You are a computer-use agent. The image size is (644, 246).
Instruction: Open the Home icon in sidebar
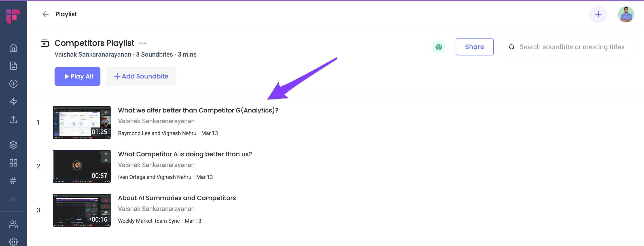[13, 48]
